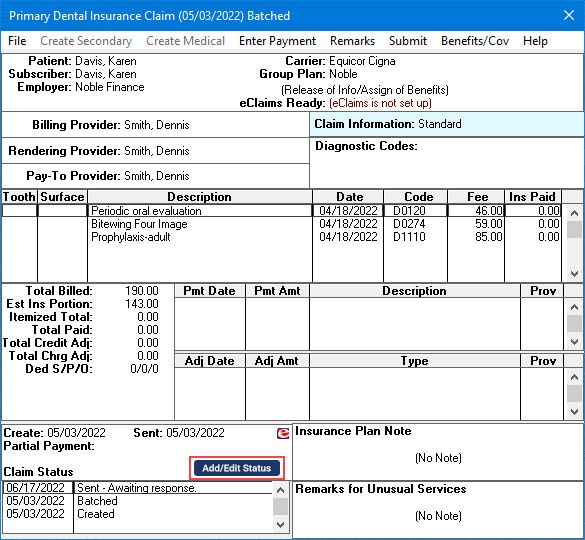
Task: Select the Prophylaxis-adult procedure row
Action: tap(281, 237)
